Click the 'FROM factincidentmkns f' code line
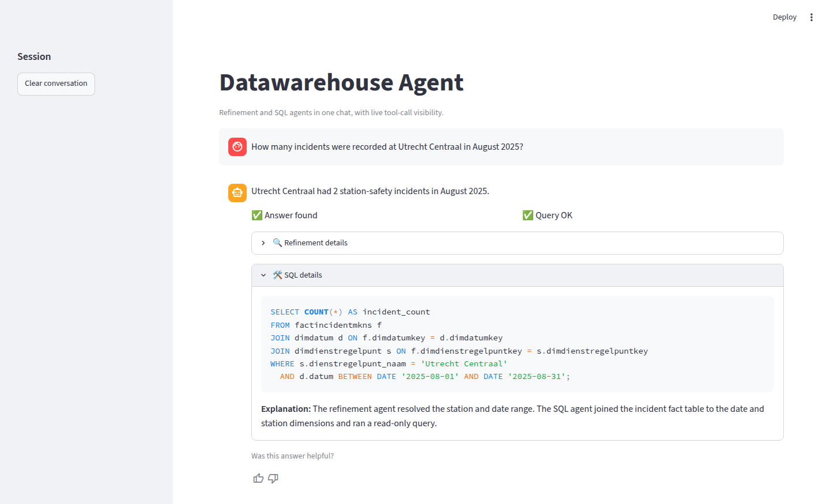830x504 pixels. (x=326, y=325)
